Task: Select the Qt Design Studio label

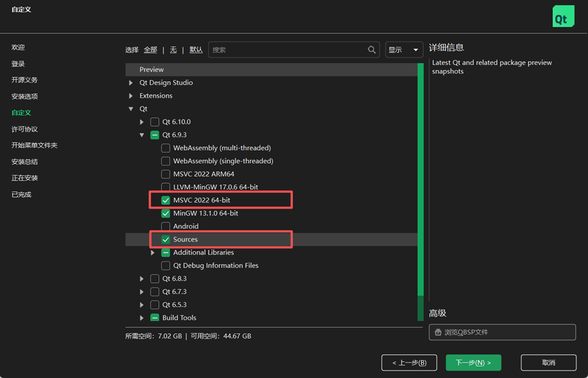Action: pyautogui.click(x=166, y=83)
